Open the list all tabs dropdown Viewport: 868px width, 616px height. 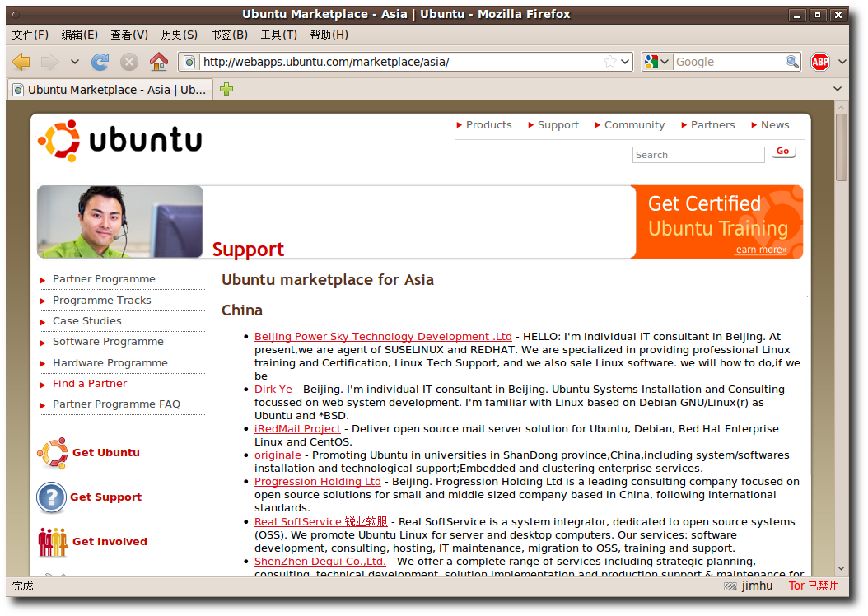coord(837,89)
